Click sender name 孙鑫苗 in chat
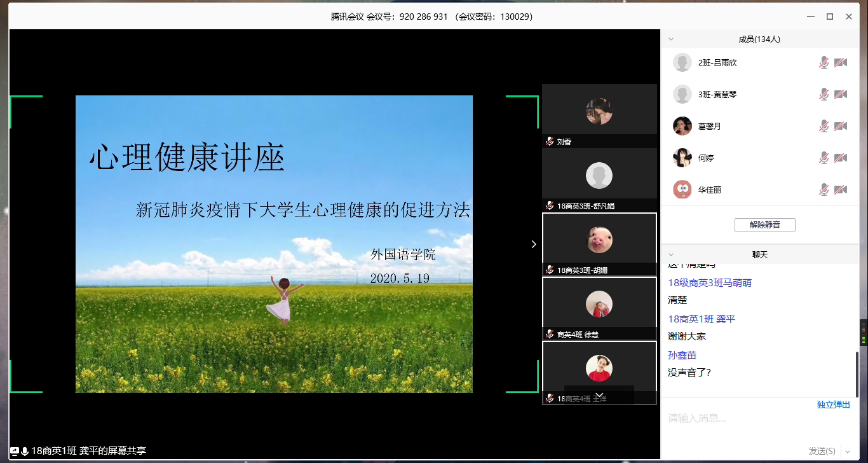This screenshot has width=868, height=463. (682, 356)
